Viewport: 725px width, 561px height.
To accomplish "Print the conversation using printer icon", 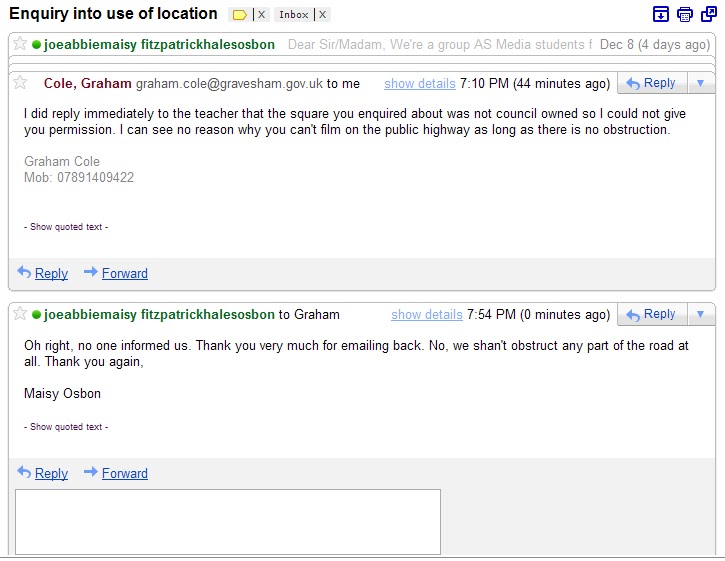I will (x=684, y=14).
